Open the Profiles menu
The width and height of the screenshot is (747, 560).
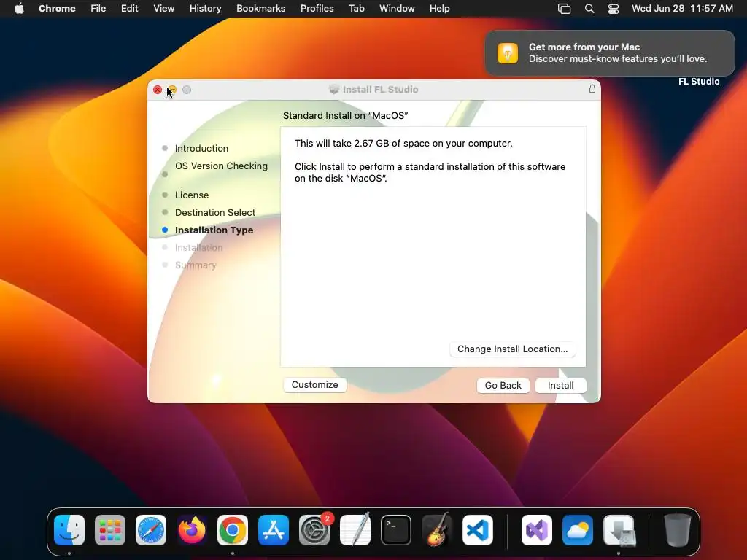click(x=317, y=8)
